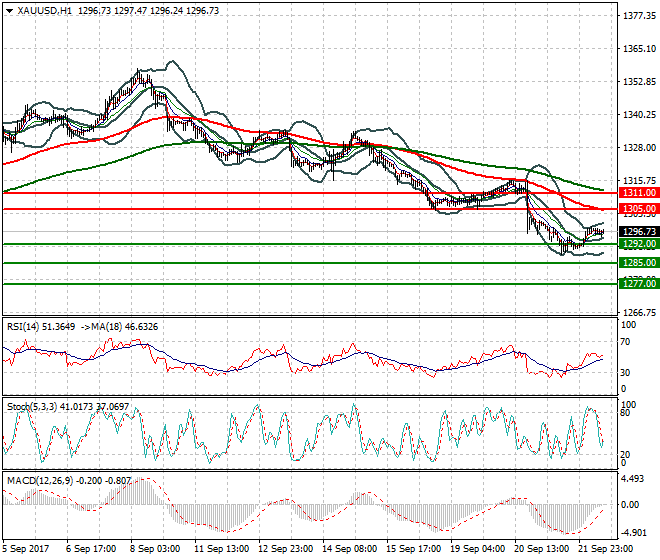Click the 1340.25 price scale value
Screen dimensions: 660x560
639,115
